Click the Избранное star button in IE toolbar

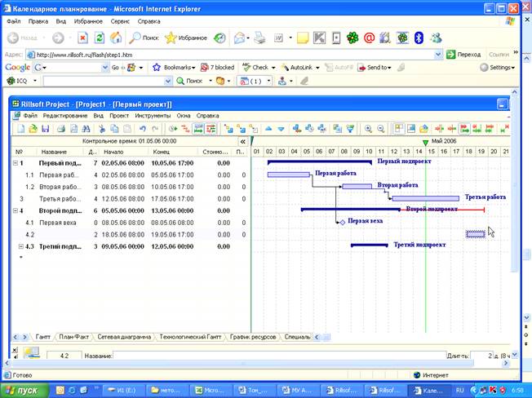tap(186, 38)
